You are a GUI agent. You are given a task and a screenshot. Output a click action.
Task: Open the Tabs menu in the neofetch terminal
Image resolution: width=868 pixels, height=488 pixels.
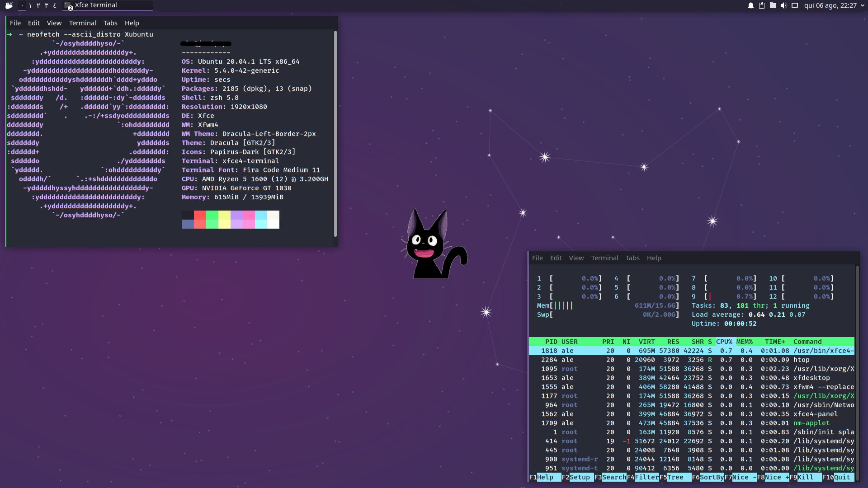pyautogui.click(x=110, y=23)
